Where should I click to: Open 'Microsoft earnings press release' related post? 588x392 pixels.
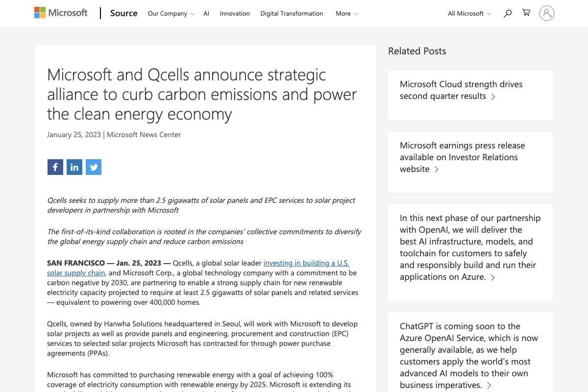point(462,157)
